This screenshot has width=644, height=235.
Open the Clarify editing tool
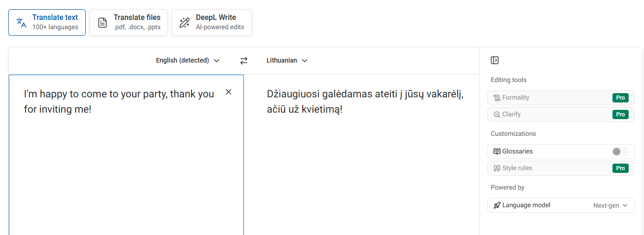click(561, 114)
